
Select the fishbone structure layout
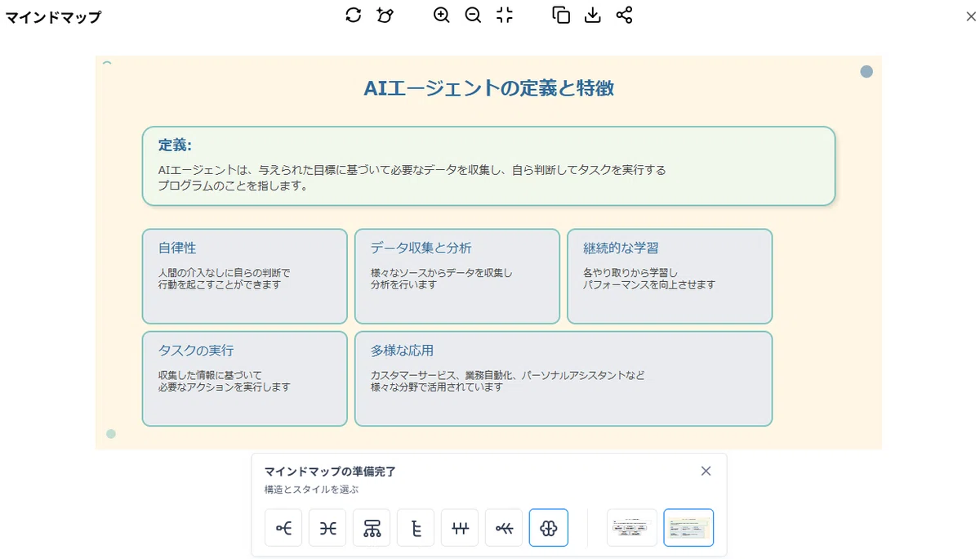pyautogui.click(x=504, y=528)
